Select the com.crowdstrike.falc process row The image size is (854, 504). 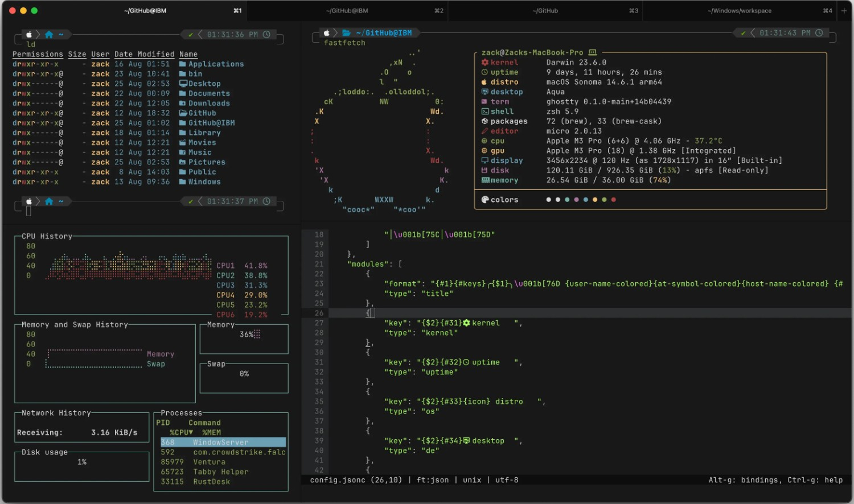(223, 452)
